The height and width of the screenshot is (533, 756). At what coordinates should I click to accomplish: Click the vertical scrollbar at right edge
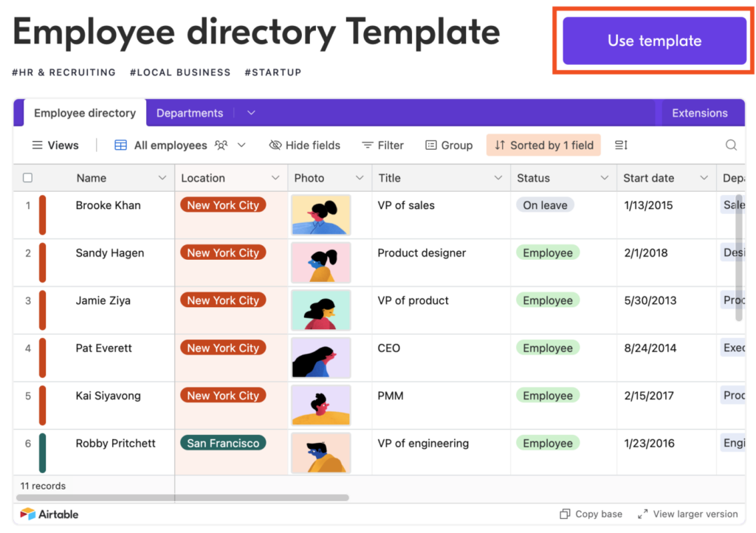[738, 258]
